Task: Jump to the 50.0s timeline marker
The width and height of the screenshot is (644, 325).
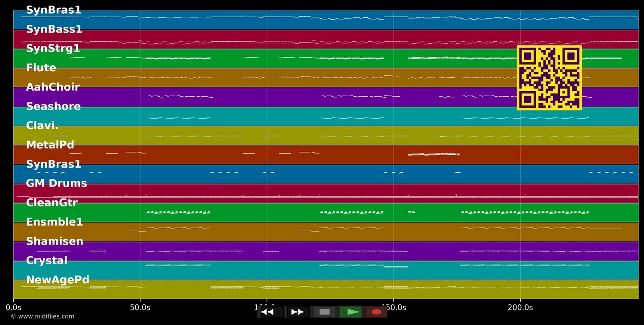Action: click(x=140, y=308)
